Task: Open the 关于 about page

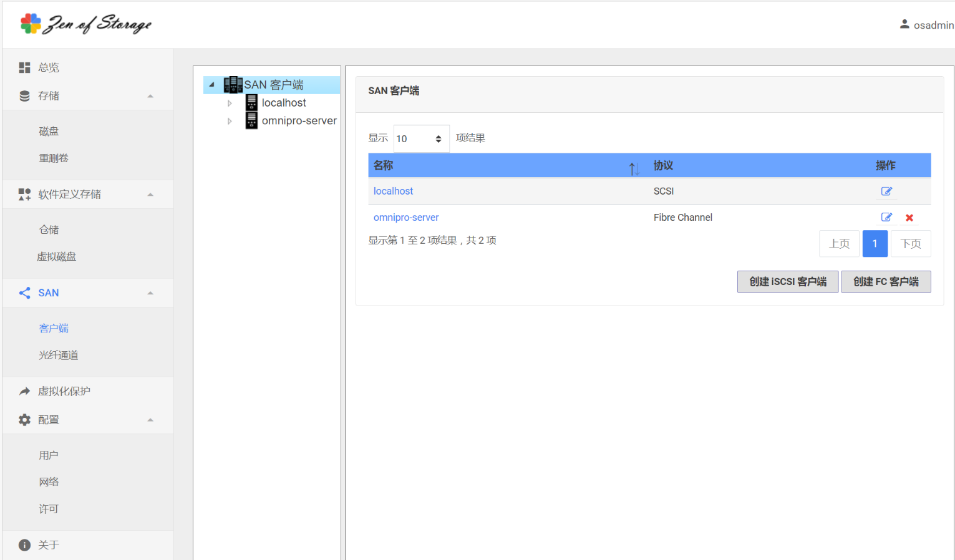Action: 48,545
